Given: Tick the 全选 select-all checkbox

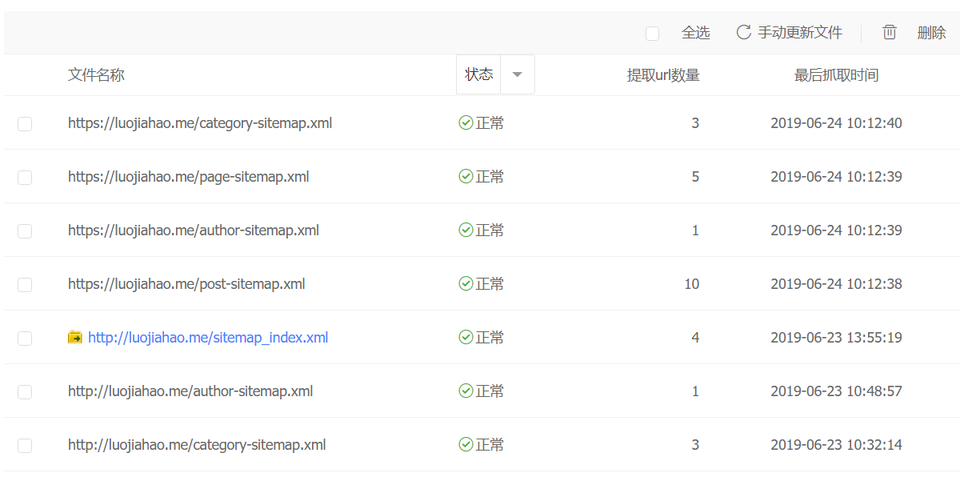Looking at the screenshot, I should [652, 33].
